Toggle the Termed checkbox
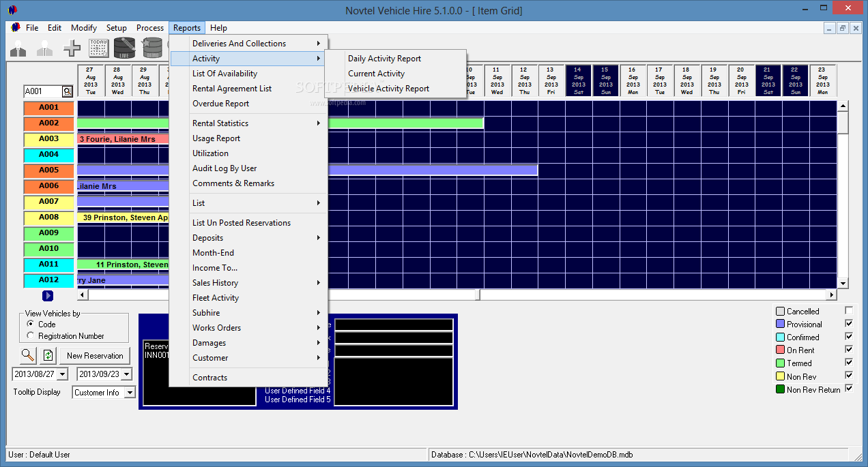This screenshot has width=868, height=467. [849, 363]
